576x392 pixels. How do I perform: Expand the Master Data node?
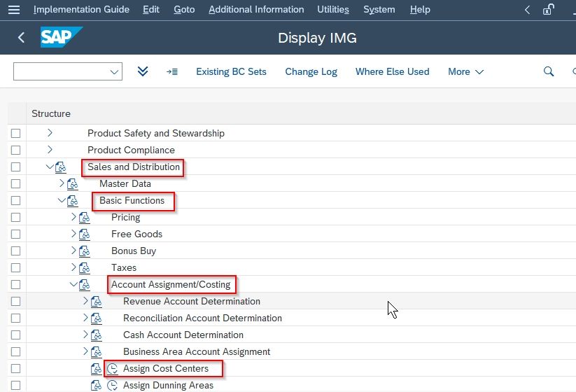click(62, 183)
